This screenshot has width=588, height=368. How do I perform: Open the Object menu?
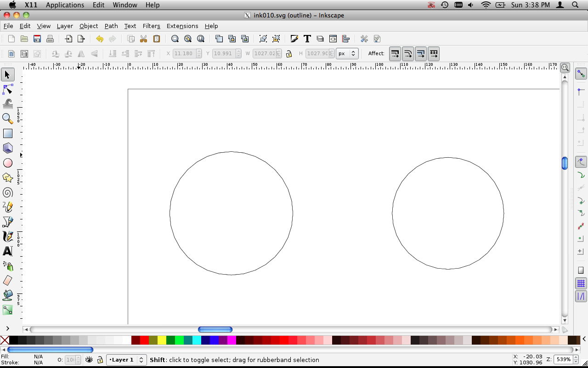point(89,26)
